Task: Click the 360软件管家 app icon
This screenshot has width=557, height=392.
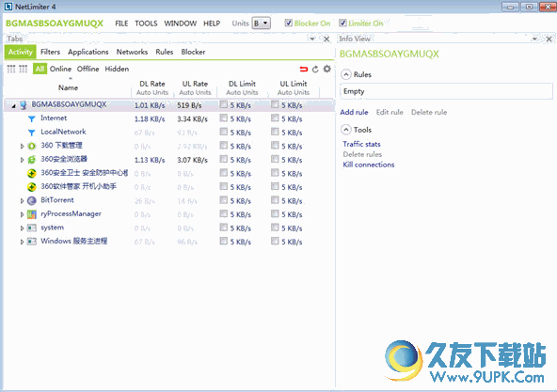Action: coord(32,187)
